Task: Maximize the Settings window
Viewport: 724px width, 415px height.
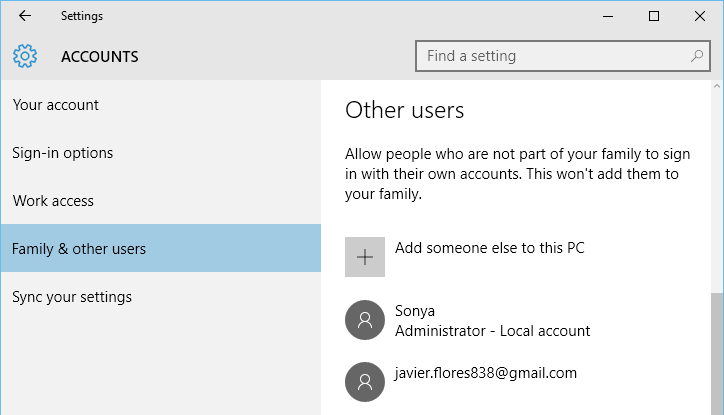Action: pos(653,16)
